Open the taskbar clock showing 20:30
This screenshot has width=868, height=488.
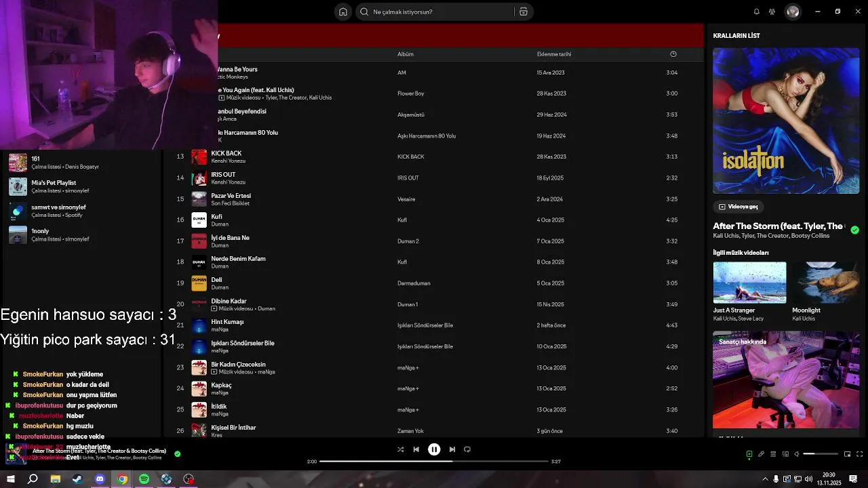tap(829, 479)
